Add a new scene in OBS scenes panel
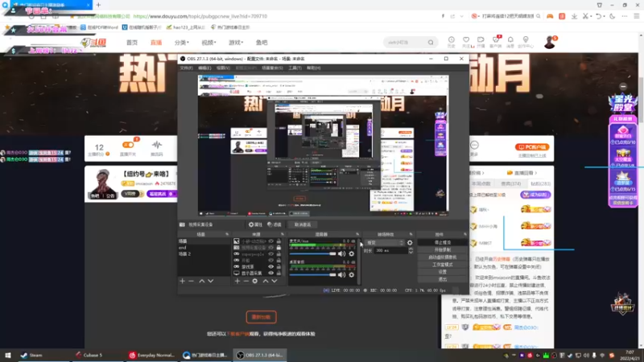This screenshot has width=644, height=362. coord(183,281)
